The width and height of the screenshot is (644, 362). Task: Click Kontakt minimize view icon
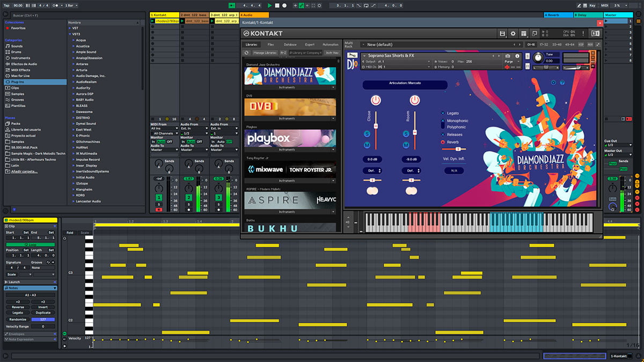pos(535,33)
